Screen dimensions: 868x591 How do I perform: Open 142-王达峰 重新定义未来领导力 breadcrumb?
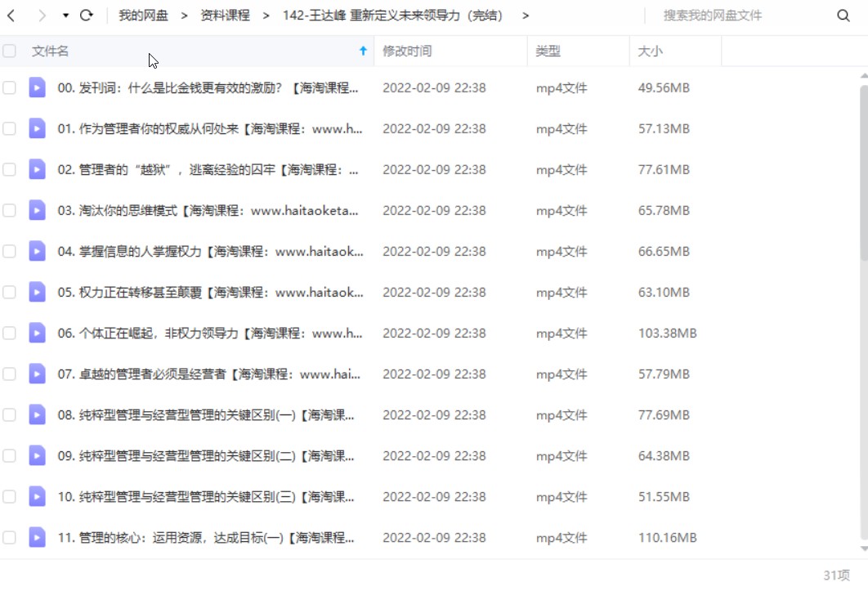click(x=392, y=16)
